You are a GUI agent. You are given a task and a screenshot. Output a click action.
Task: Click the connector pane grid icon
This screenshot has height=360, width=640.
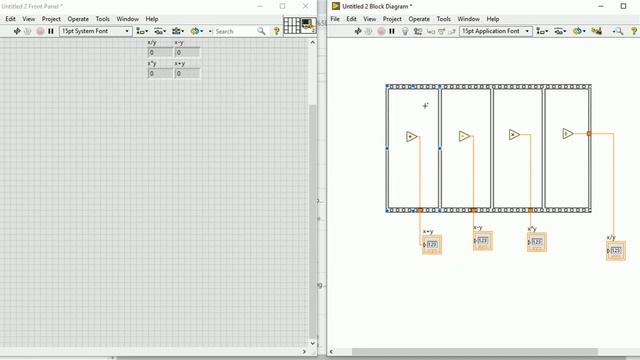tap(291, 25)
